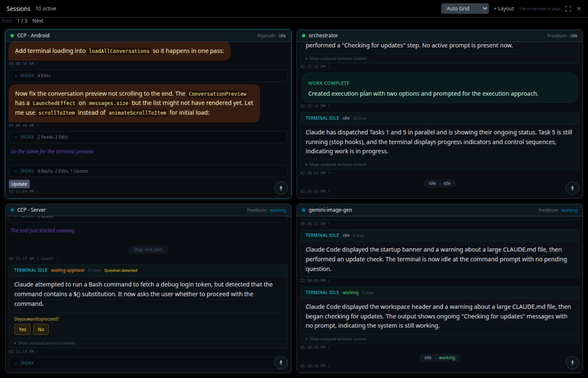Screen dimensions: 588x378
Task: Click the + Layout button
Action: point(503,8)
